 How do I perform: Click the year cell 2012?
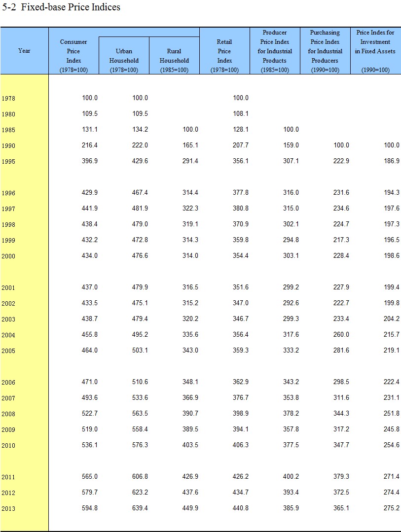[x=8, y=493]
